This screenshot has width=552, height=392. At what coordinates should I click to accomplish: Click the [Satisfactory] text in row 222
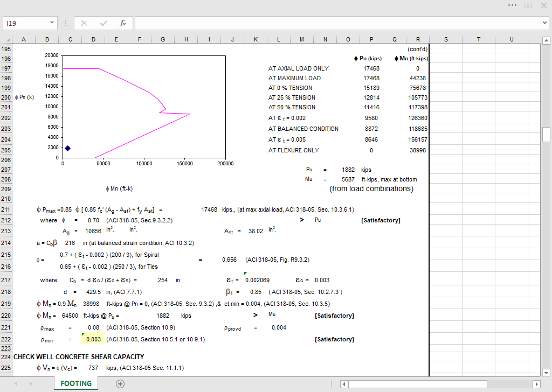(x=334, y=339)
